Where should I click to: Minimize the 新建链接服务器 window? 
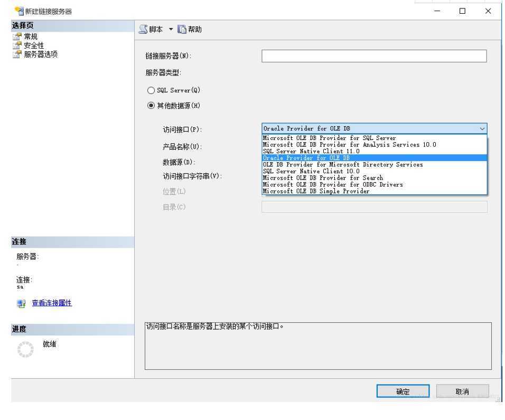click(437, 11)
